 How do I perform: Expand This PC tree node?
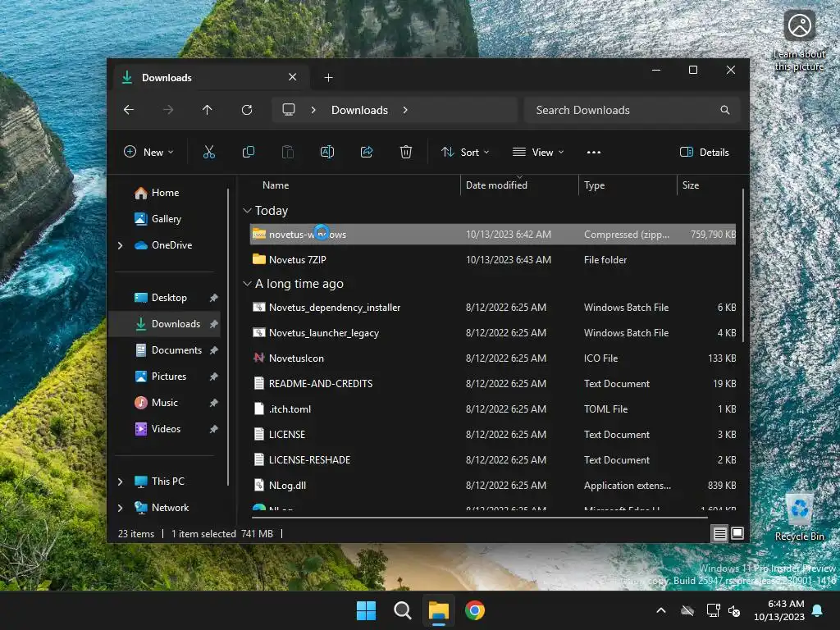pyautogui.click(x=120, y=482)
